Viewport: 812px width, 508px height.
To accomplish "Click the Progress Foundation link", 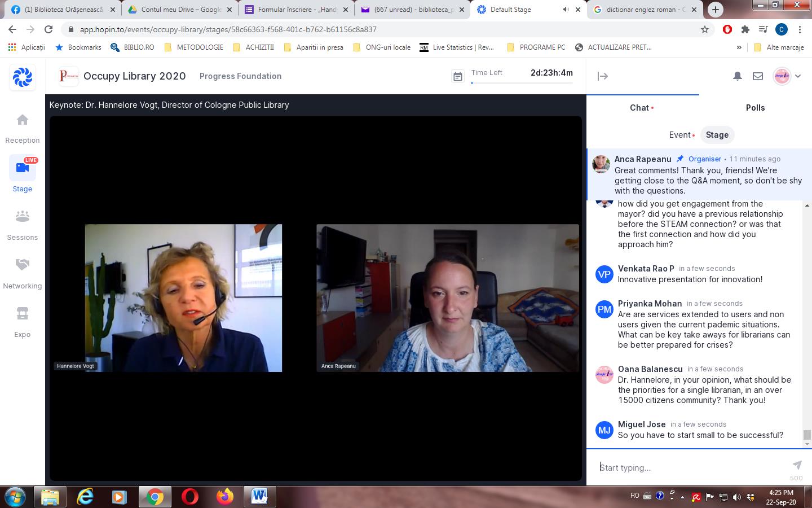I will (240, 76).
